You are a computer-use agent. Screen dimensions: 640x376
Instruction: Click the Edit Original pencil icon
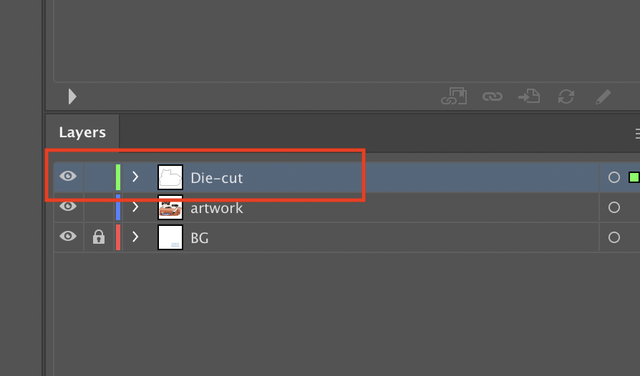603,97
